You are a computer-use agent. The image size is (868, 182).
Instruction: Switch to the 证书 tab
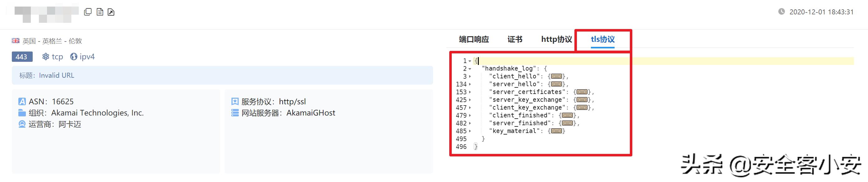(x=515, y=39)
